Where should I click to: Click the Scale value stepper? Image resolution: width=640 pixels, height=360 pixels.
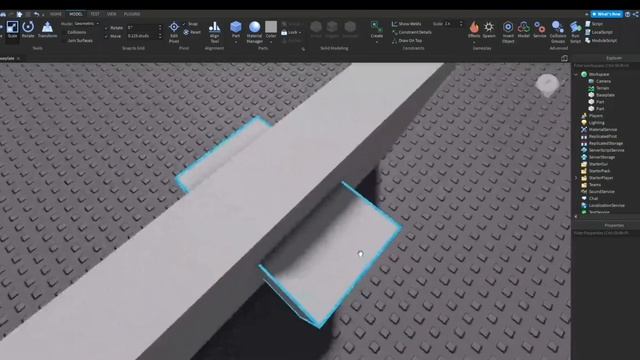coord(461,24)
